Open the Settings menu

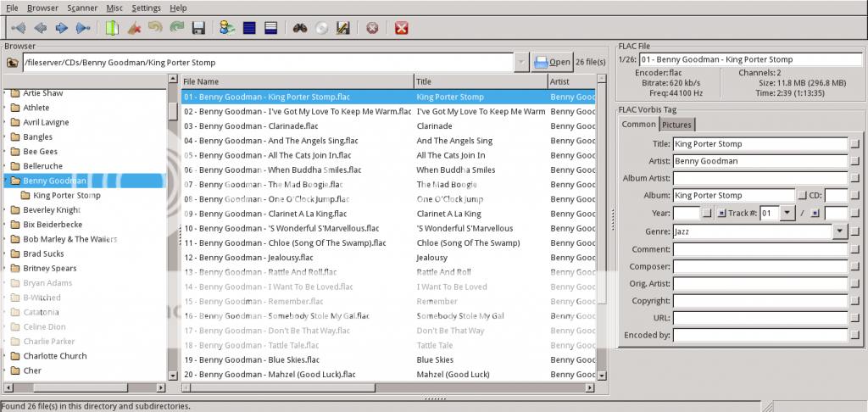point(147,8)
